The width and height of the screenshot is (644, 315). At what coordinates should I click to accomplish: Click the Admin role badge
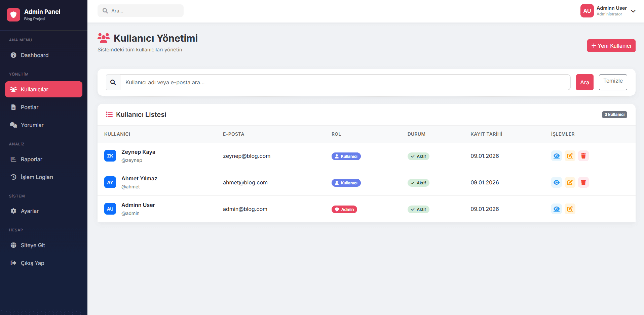point(344,209)
